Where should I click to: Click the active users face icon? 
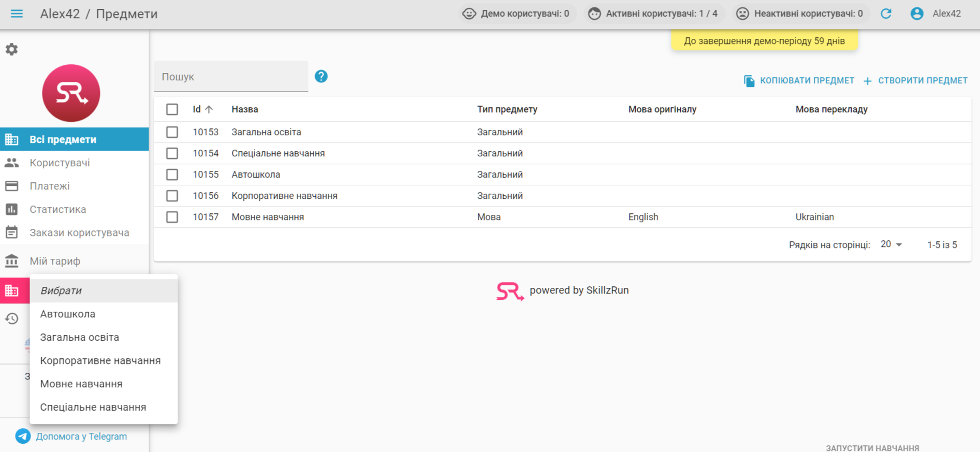[594, 13]
